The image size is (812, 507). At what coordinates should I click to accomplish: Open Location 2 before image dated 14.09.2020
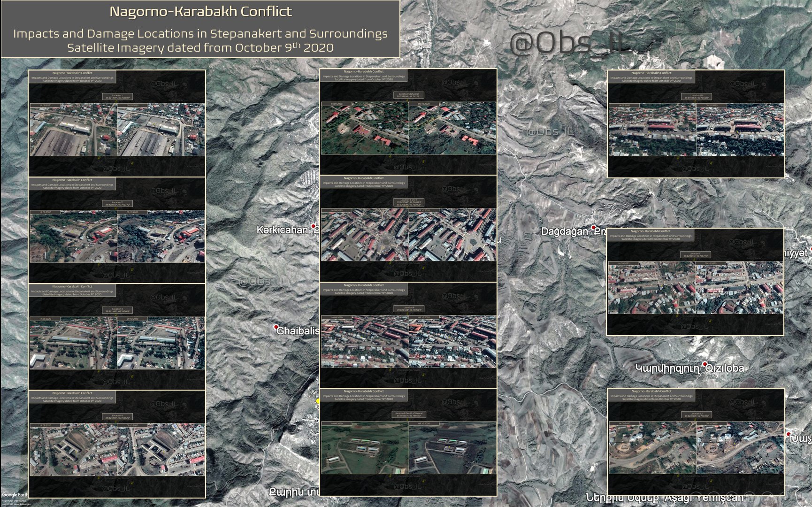click(73, 236)
